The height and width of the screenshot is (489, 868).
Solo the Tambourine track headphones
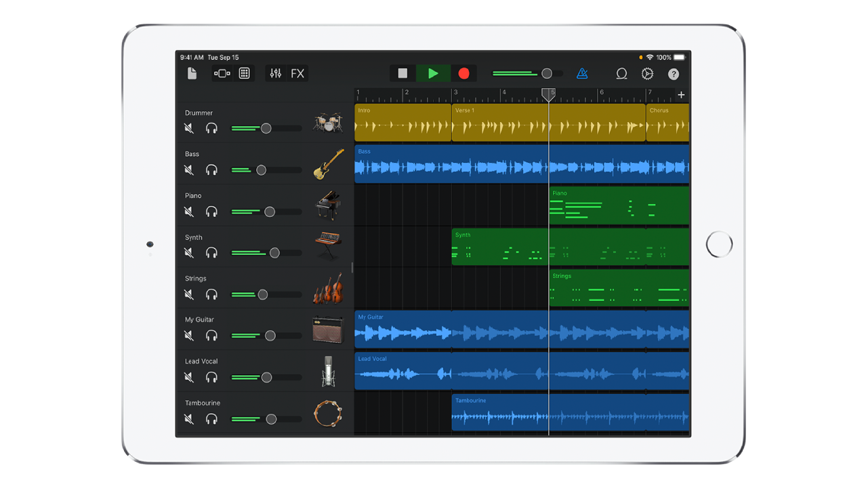211,419
